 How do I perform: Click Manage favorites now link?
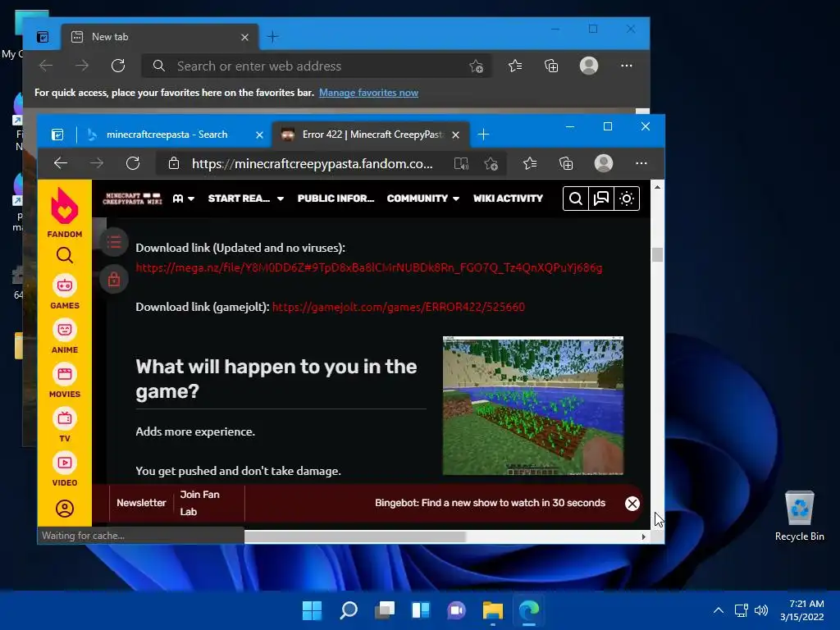368,93
